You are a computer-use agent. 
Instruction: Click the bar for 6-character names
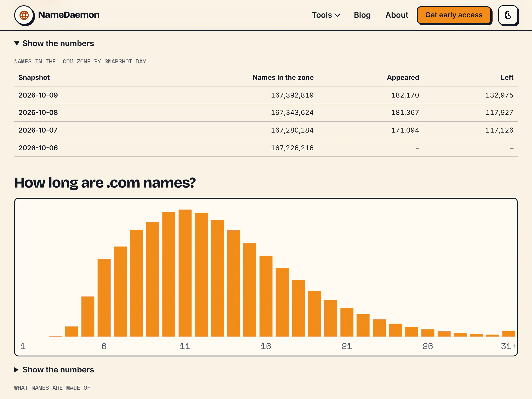pyautogui.click(x=104, y=298)
